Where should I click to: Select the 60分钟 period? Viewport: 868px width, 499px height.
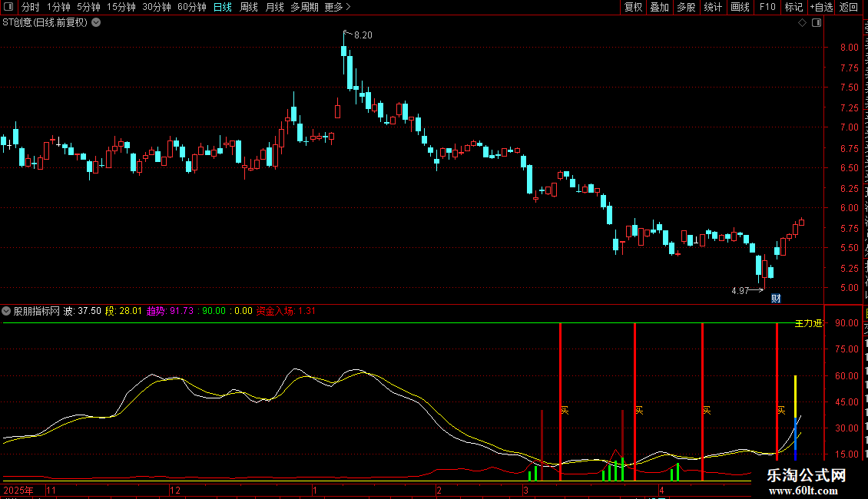192,7
